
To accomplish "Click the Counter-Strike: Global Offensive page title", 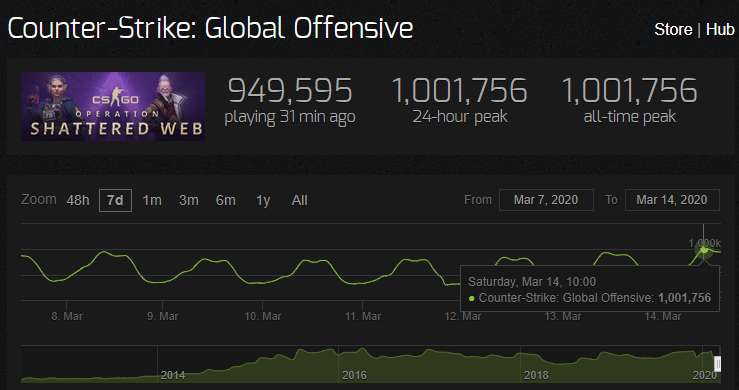I will [210, 28].
